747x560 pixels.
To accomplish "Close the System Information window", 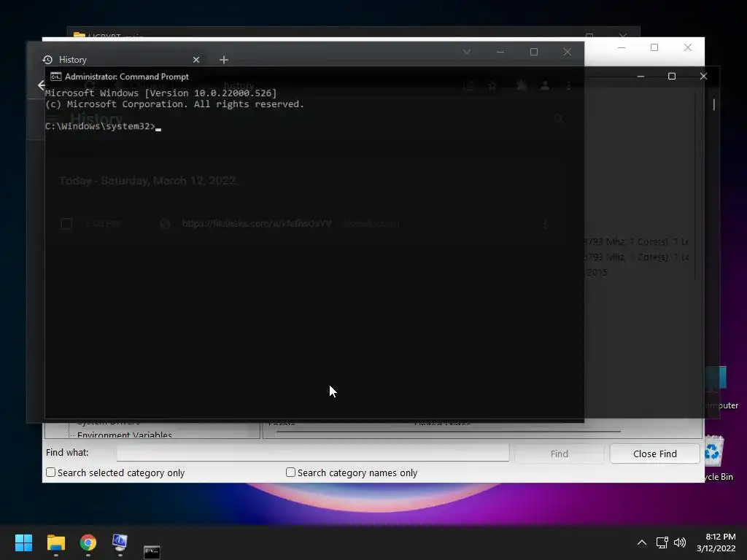I will [688, 47].
